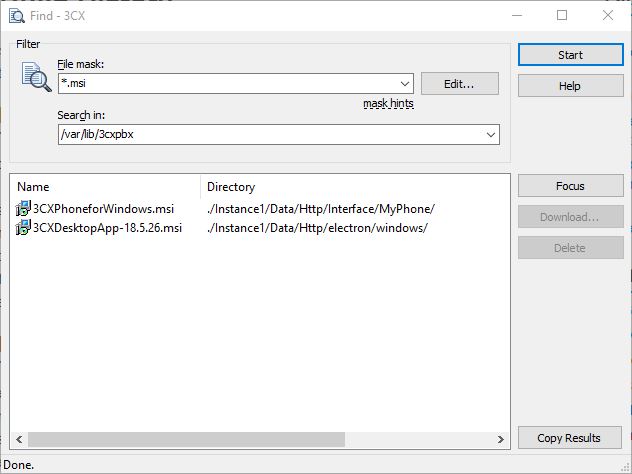Open the File mask dropdown arrow
The width and height of the screenshot is (632, 474).
[404, 85]
